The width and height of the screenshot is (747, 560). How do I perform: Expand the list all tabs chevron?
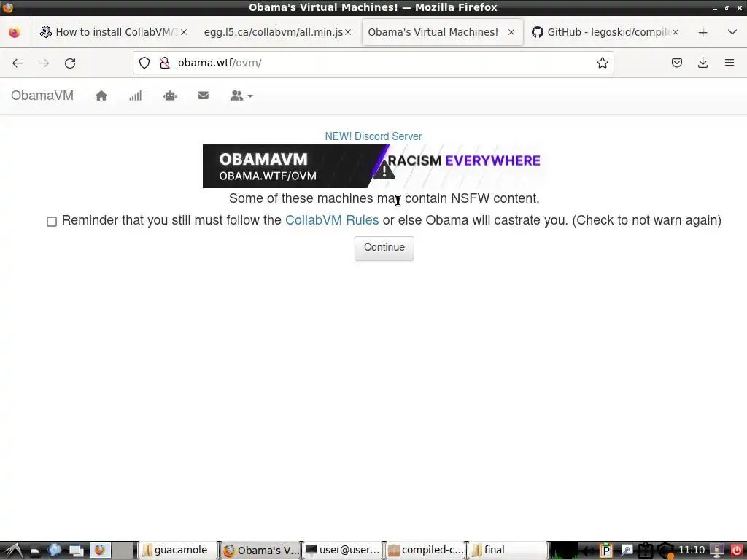732,32
